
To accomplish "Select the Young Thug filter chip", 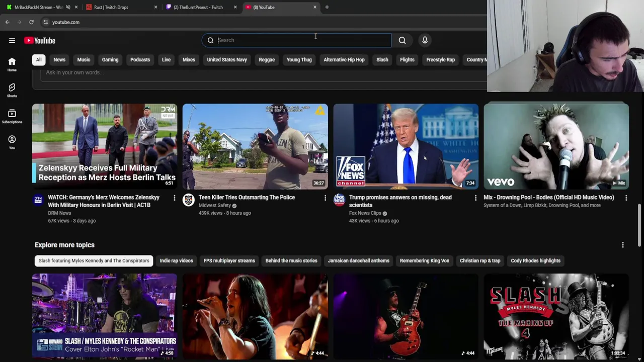I will [x=299, y=60].
